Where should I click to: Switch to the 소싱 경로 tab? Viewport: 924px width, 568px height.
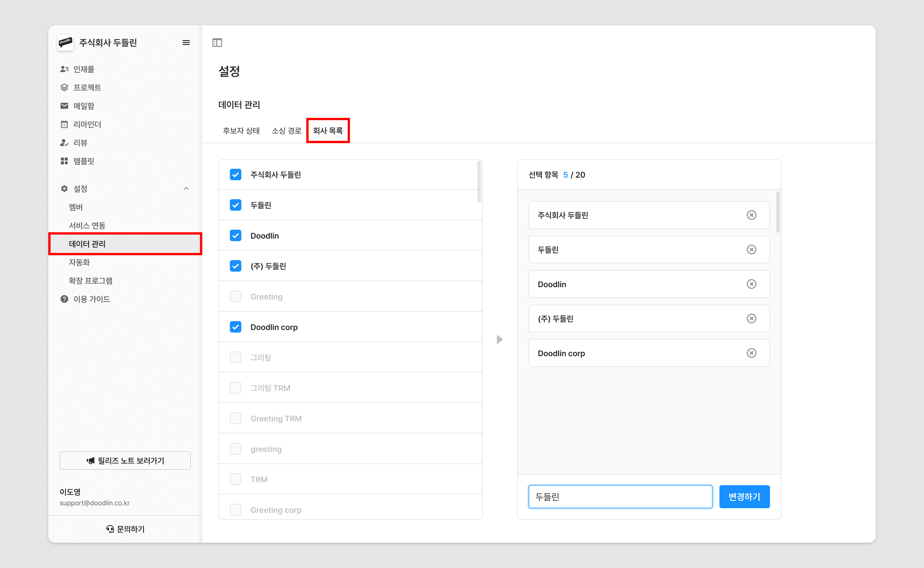pos(286,131)
